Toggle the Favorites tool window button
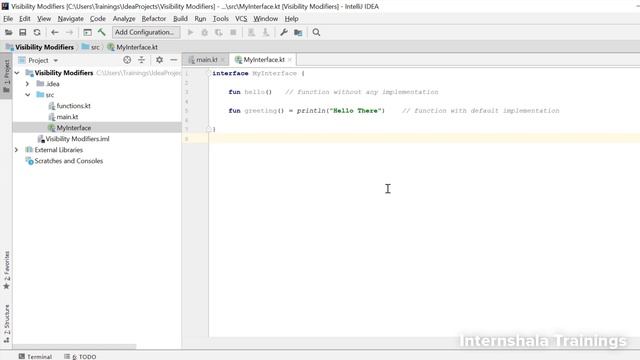640x360 pixels. (6, 270)
